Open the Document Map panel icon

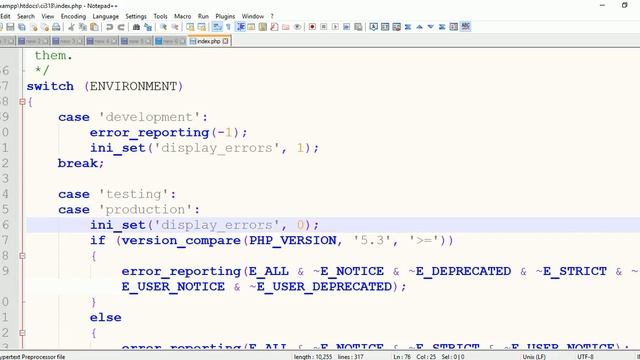(x=263, y=27)
